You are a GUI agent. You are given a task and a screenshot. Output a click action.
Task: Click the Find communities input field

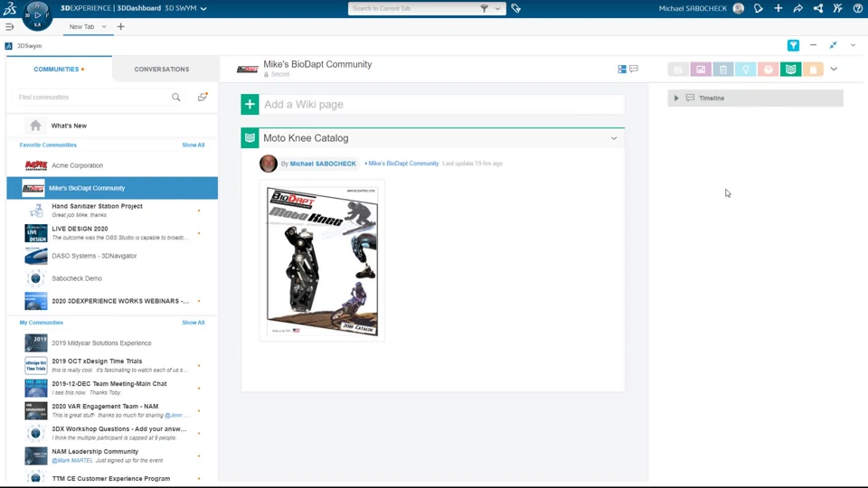92,98
